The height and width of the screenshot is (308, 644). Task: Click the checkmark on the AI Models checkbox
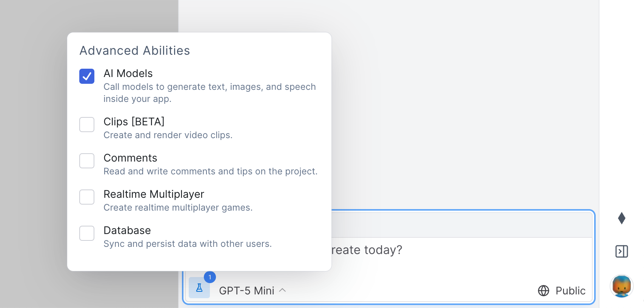[x=86, y=76]
